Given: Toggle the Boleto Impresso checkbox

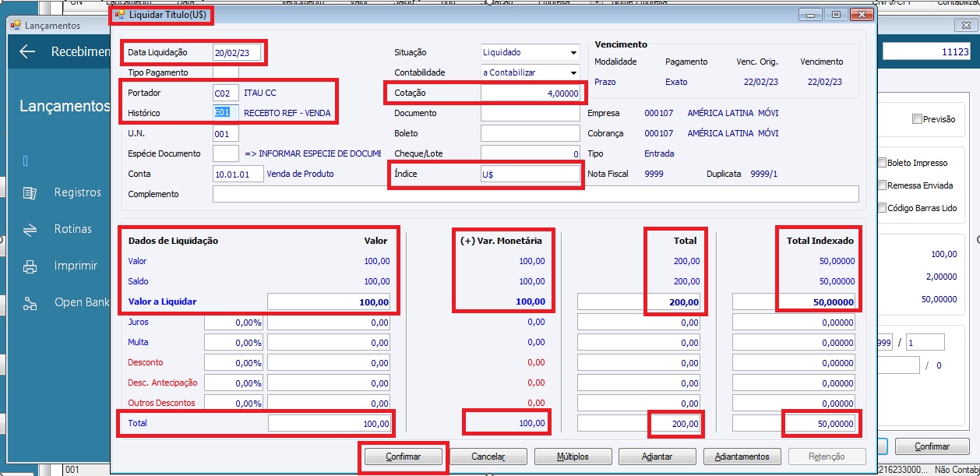Looking at the screenshot, I should point(882,163).
